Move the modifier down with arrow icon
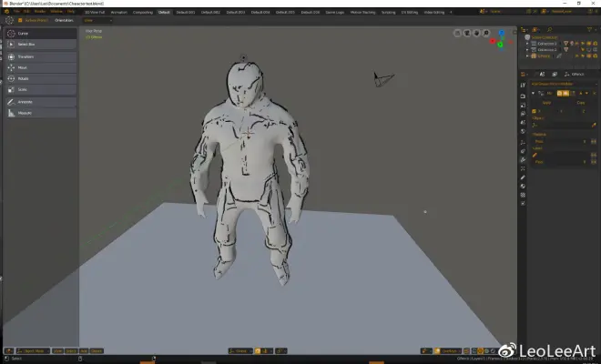 [x=586, y=93]
